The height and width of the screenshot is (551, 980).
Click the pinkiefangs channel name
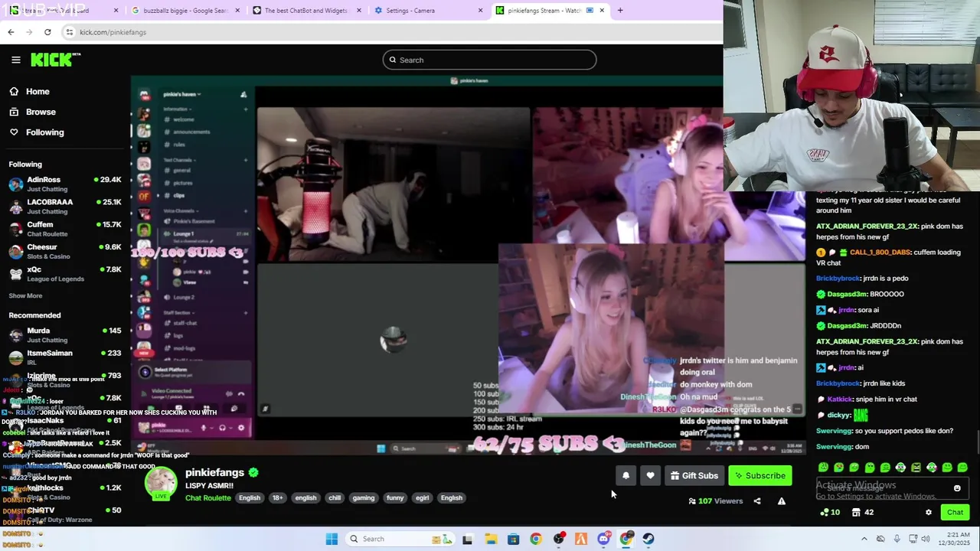click(214, 472)
